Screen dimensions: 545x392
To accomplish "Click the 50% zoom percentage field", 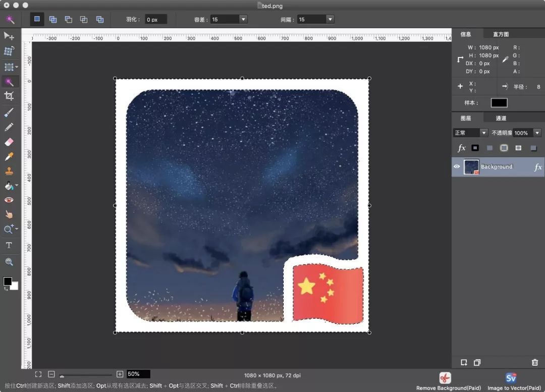I will [138, 374].
